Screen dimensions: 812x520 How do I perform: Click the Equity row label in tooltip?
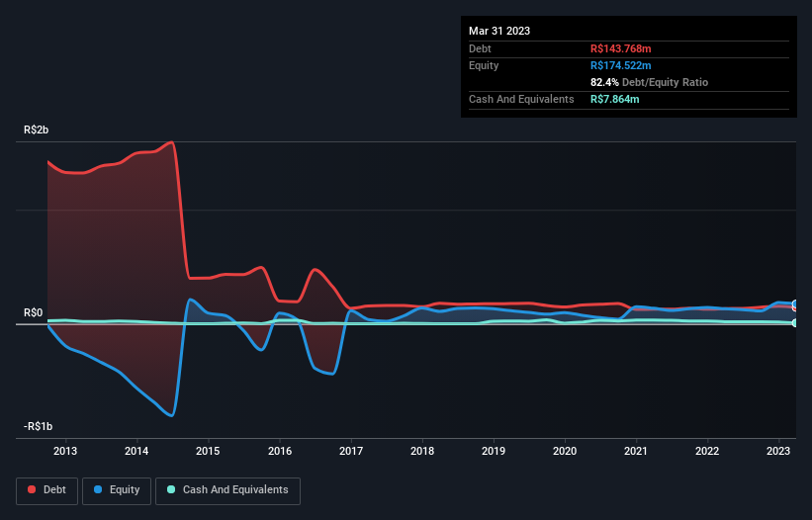[x=484, y=65]
